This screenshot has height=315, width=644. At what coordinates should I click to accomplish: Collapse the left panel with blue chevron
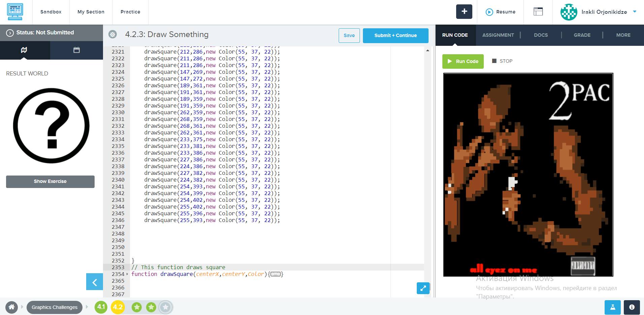[x=95, y=282]
